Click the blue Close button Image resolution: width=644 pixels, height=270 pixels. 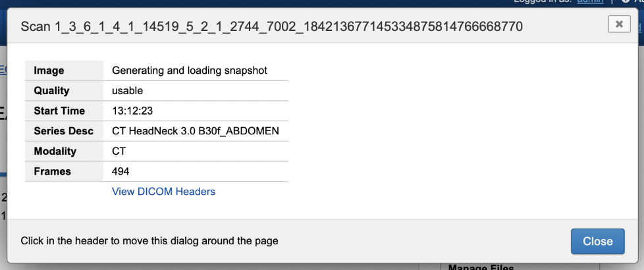597,241
